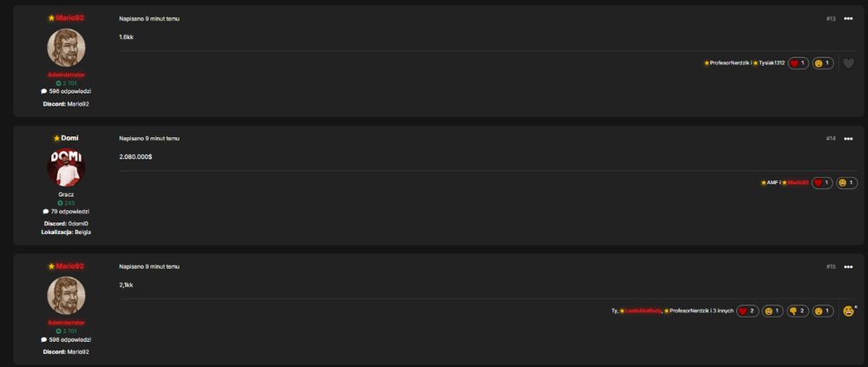Viewport: 868px width, 367px height.
Task: Click the heart reaction with count 2 on post #15
Action: [747, 311]
